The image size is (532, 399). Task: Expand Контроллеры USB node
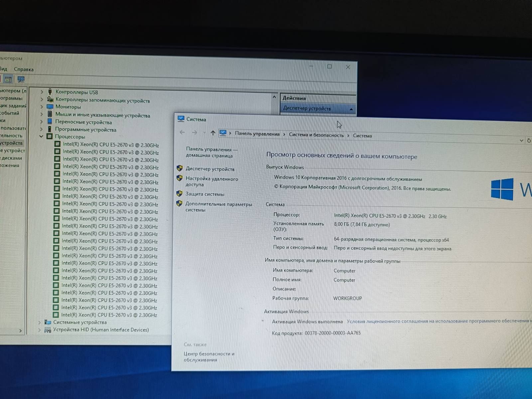coord(42,91)
